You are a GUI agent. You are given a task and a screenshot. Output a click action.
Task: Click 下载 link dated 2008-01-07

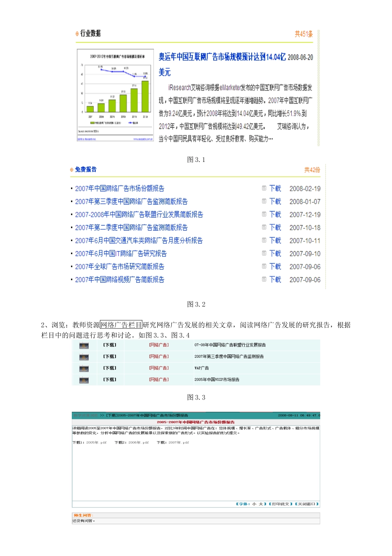coord(275,202)
